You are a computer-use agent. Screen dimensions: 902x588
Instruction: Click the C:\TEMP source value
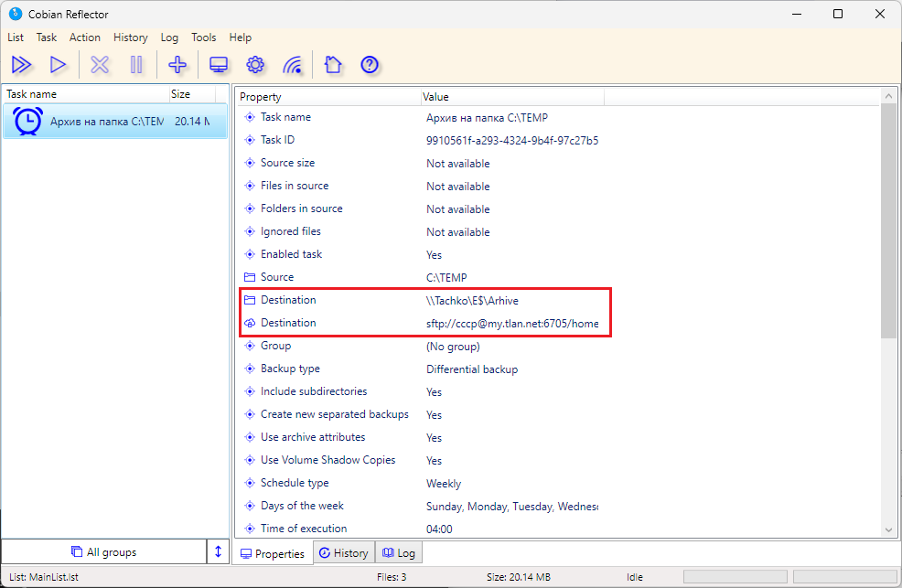tap(446, 278)
